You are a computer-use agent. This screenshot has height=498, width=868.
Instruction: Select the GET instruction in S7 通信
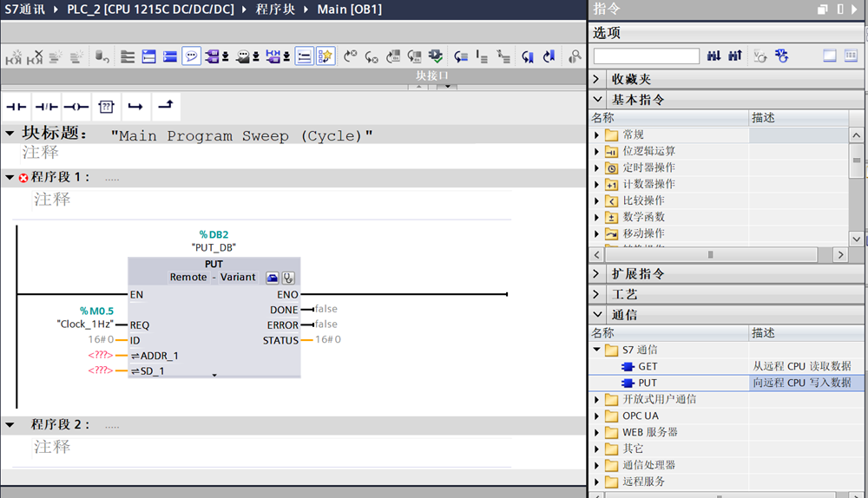point(648,366)
